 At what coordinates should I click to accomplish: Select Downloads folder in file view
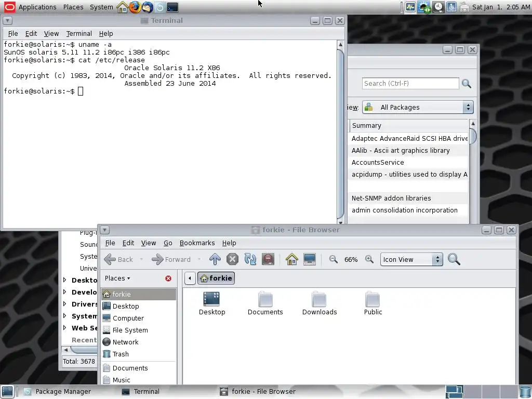click(320, 304)
